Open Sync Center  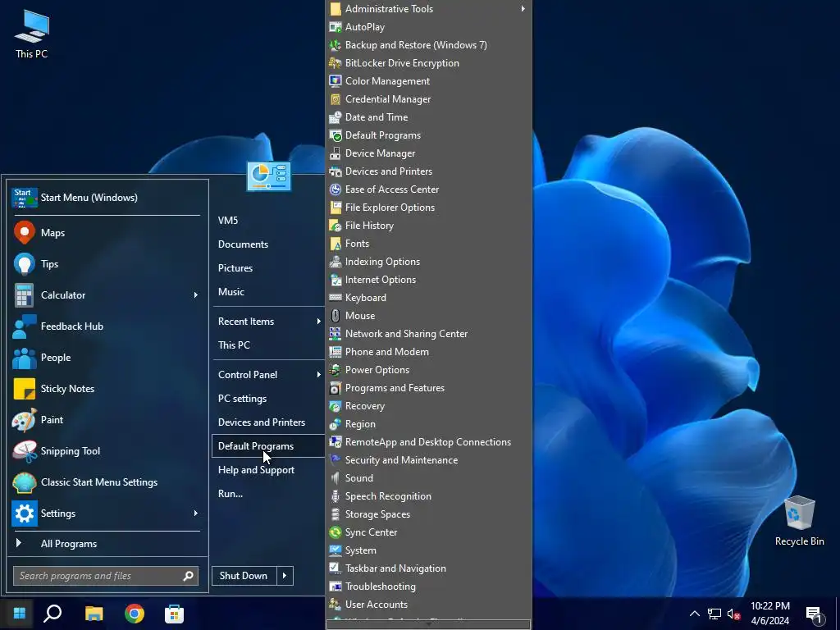click(428, 532)
